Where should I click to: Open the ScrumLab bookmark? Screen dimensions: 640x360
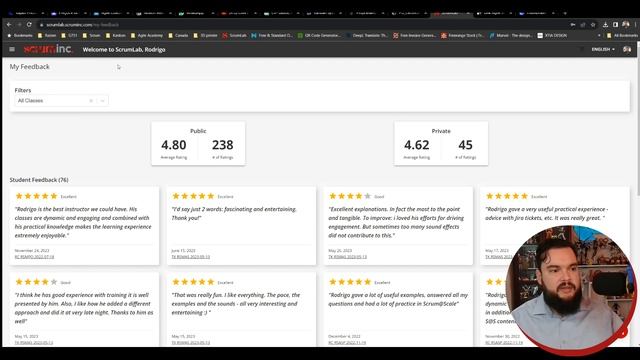pyautogui.click(x=234, y=36)
